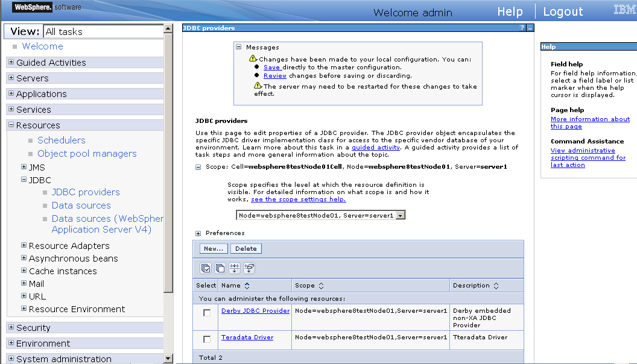The image size is (637, 364).
Task: Select all rows with the select-all icon
Action: pos(206,268)
